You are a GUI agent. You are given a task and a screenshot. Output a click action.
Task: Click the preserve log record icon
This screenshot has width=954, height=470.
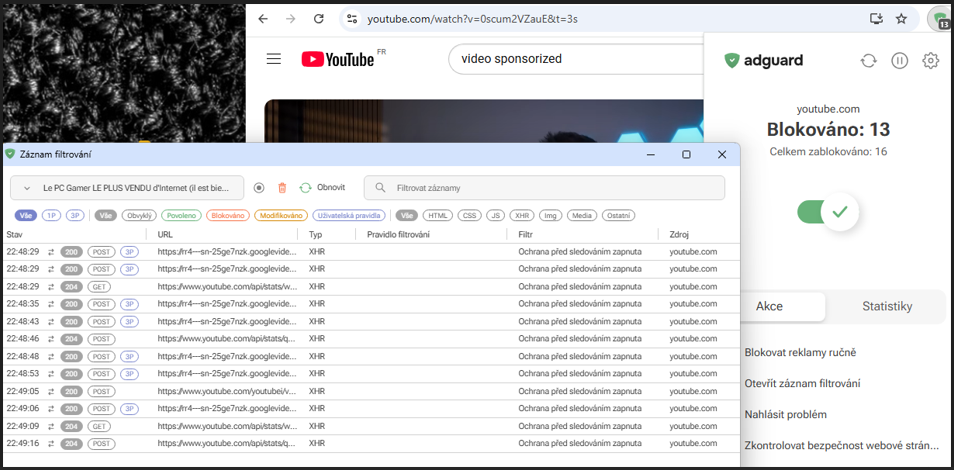click(259, 188)
